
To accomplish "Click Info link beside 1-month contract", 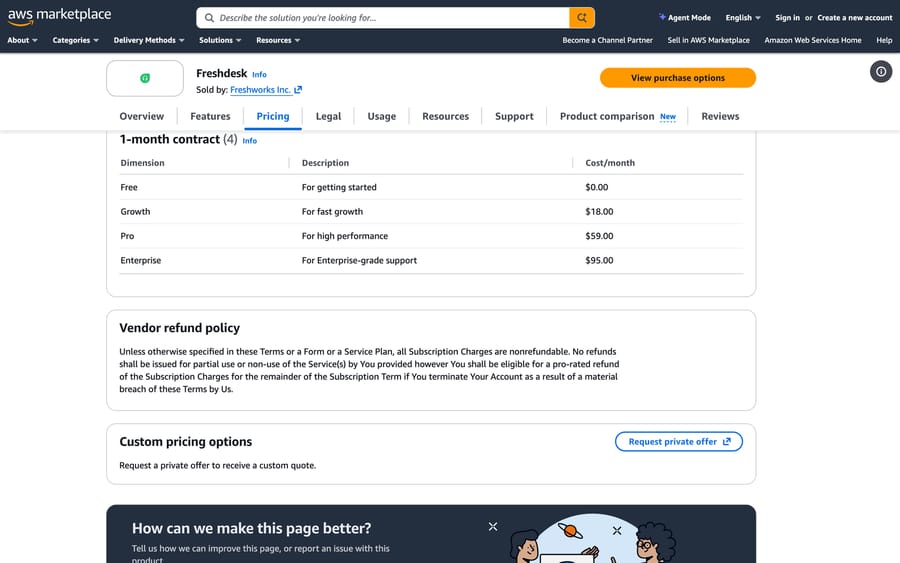I will [250, 141].
